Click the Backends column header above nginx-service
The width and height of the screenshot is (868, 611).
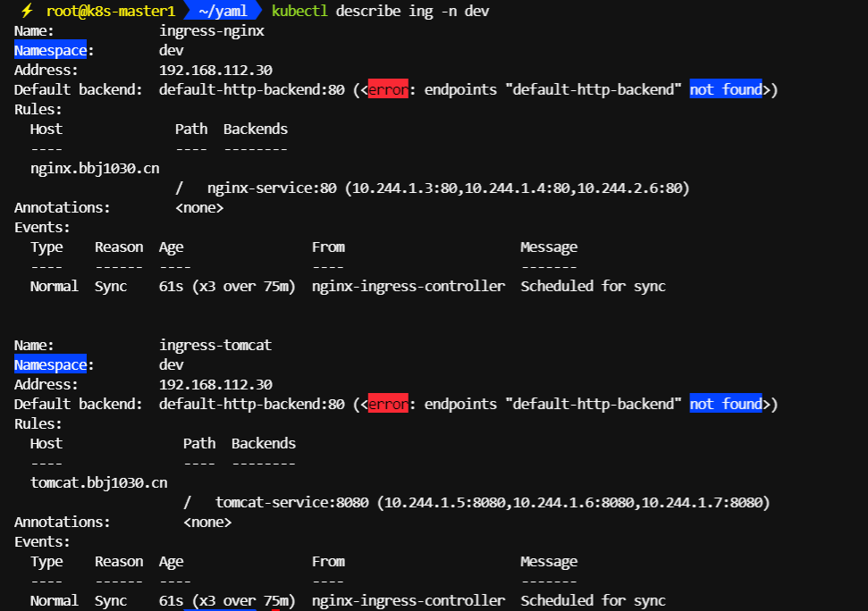[256, 129]
